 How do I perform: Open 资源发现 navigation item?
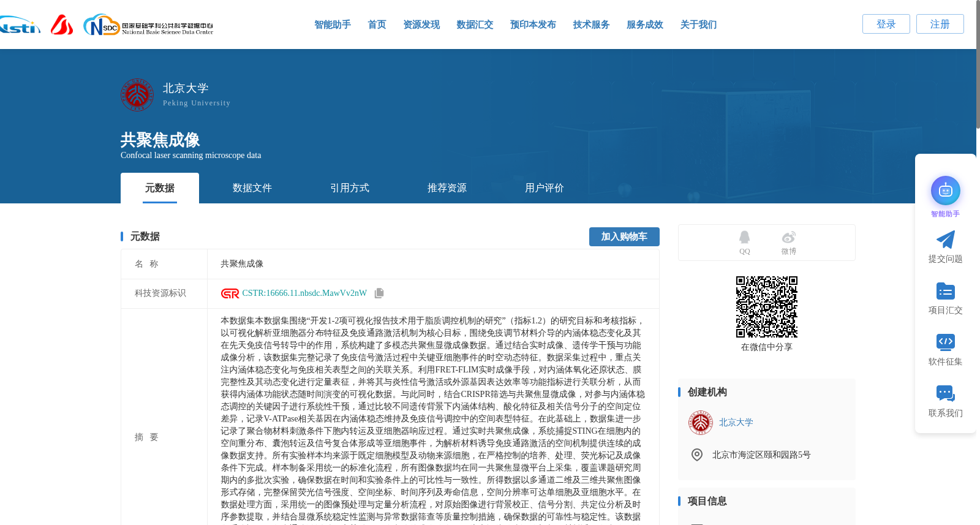[x=421, y=25]
